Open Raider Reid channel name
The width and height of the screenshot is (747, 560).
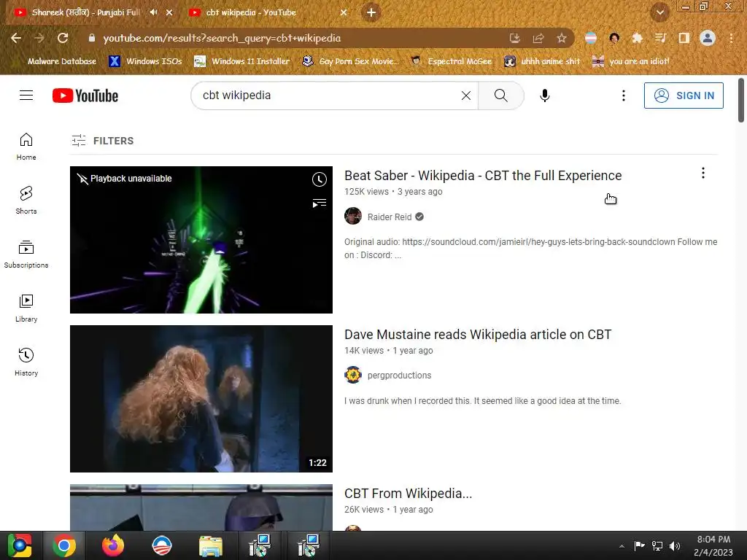click(x=390, y=217)
